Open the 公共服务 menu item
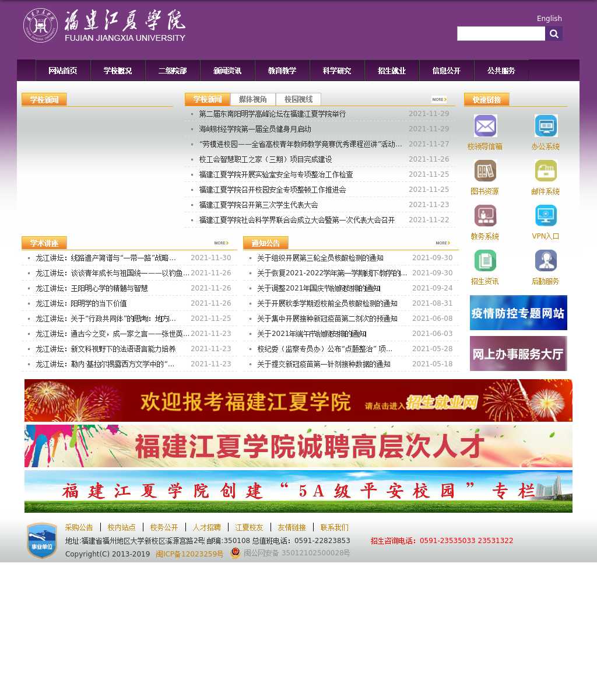This screenshot has height=700, width=597. pyautogui.click(x=501, y=71)
